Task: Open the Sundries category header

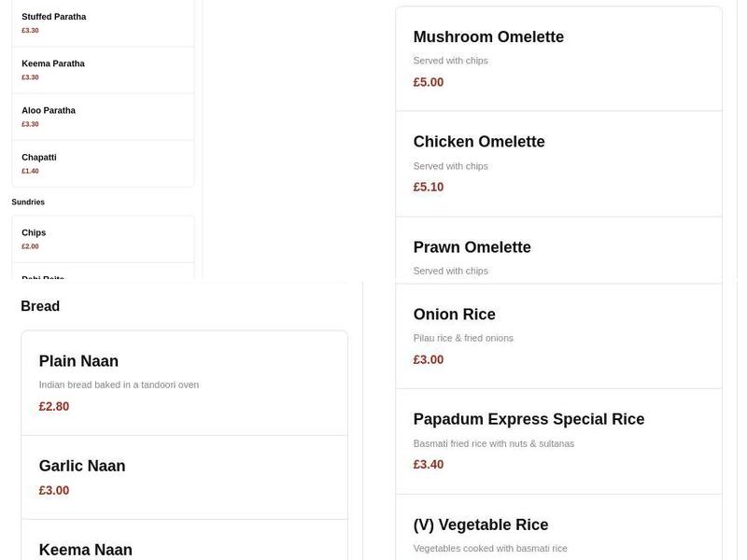Action: (x=28, y=201)
